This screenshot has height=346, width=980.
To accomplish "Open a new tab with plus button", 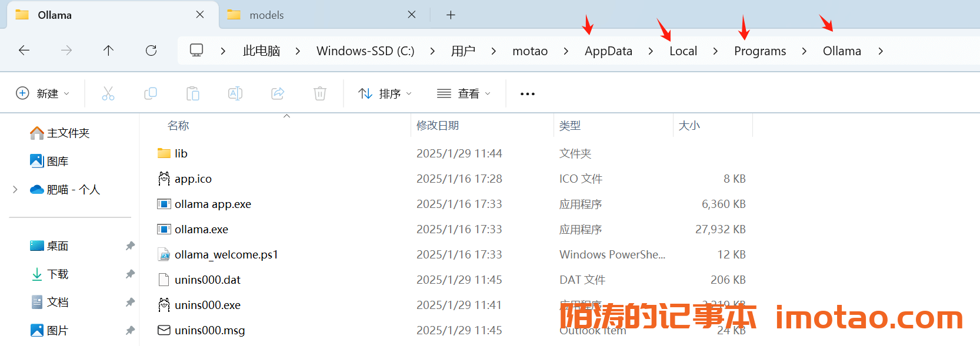I will coord(451,15).
